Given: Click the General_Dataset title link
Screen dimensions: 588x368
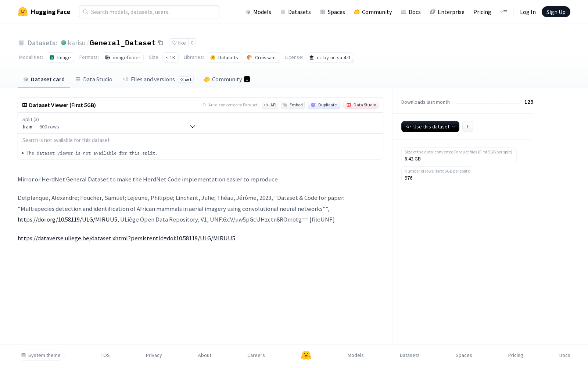Looking at the screenshot, I should coord(123,43).
